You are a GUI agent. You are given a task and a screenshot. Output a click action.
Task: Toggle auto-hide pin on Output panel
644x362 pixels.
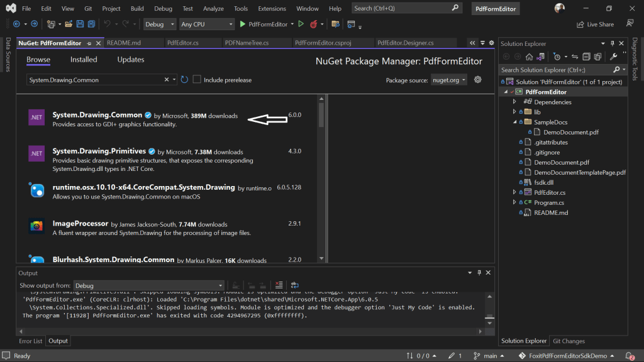tap(479, 273)
